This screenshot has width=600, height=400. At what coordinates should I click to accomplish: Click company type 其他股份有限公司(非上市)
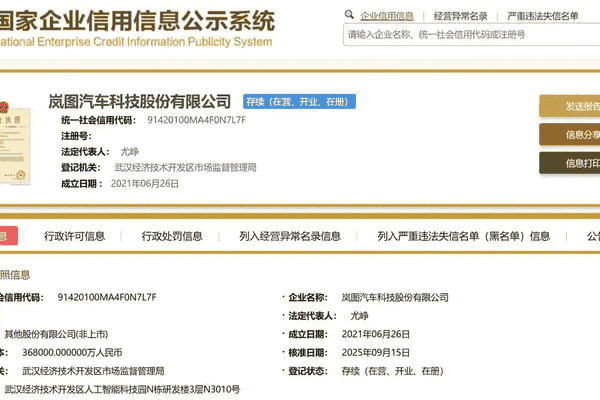pyautogui.click(x=56, y=334)
